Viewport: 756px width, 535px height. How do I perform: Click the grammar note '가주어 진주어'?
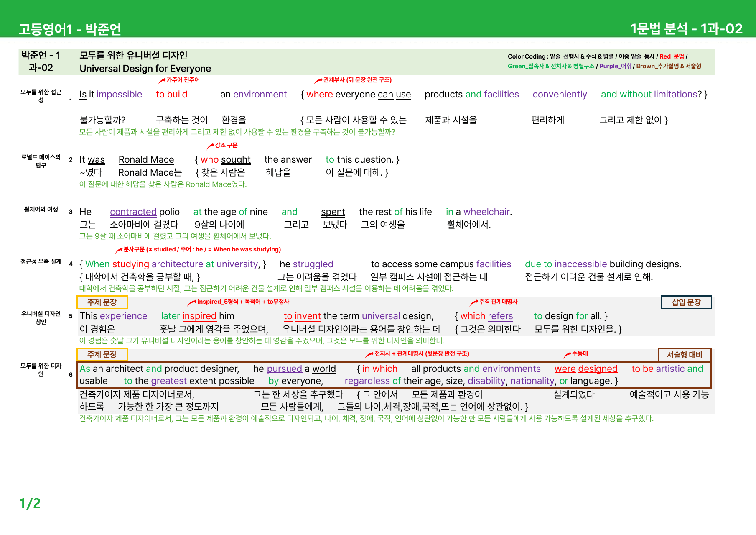click(x=183, y=80)
